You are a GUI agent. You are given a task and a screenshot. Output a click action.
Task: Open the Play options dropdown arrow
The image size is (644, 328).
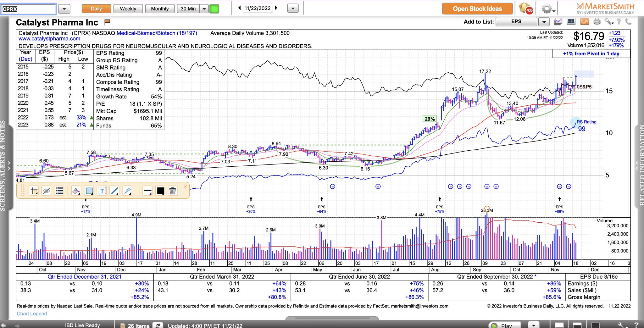tap(533, 325)
